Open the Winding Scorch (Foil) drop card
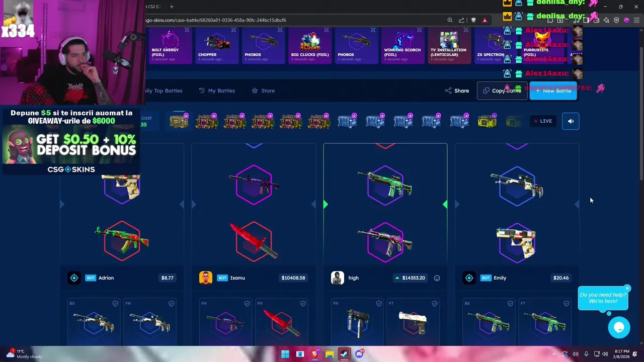Screen dimensions: 644x362 click(403, 46)
